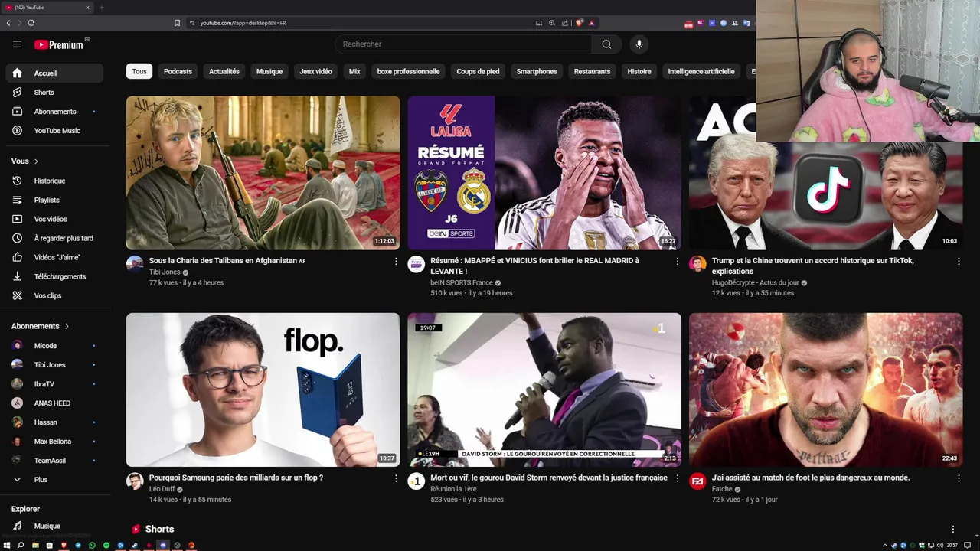Select the Jeux vidéo filter chip
Screen dimensions: 980x551
click(315, 71)
